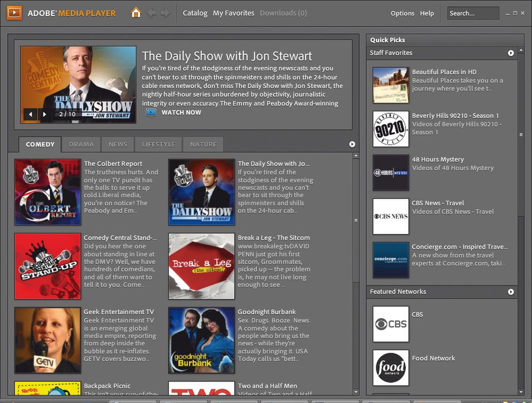Screen dimensions: 532x403
Task: Open the Two and a Half Men thumbnail
Action: pos(201,388)
